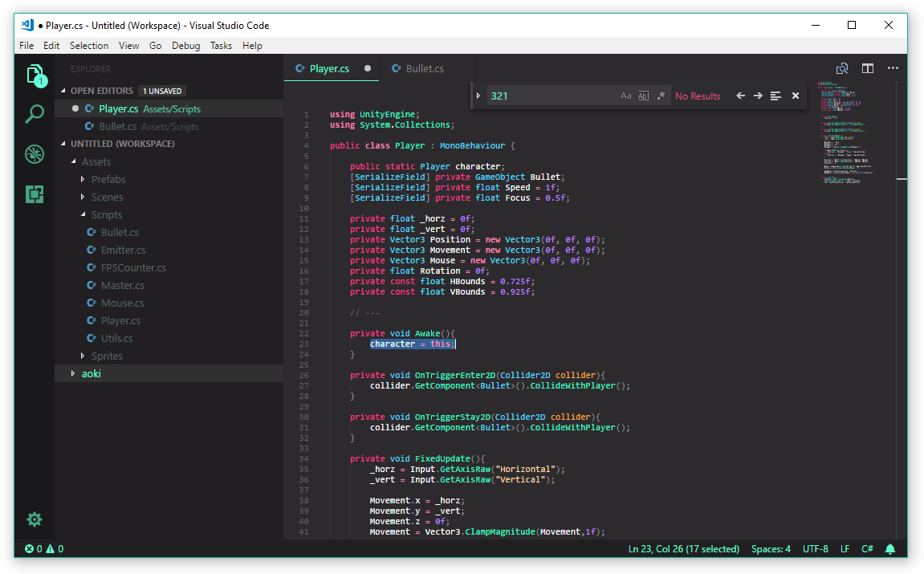Toggle Match Case in the find widget

point(626,96)
